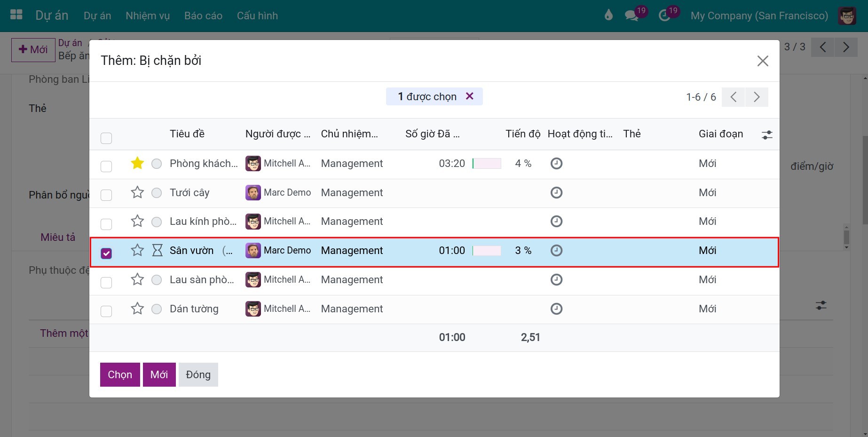The height and width of the screenshot is (437, 868).
Task: Click the hourglass status icon on Sân vườn
Action: (157, 250)
